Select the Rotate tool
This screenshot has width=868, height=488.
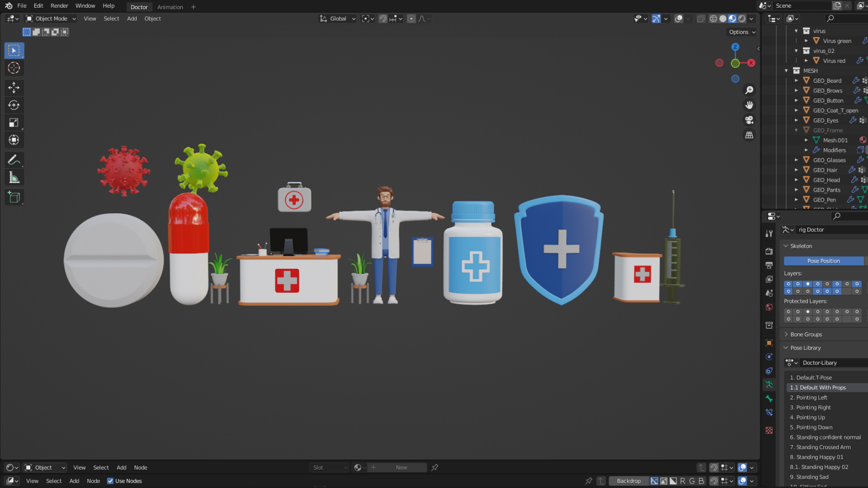click(x=14, y=105)
